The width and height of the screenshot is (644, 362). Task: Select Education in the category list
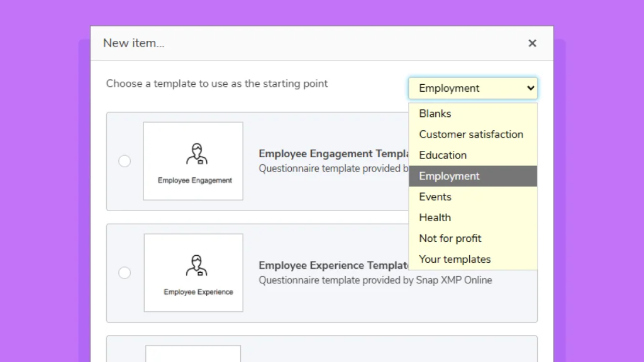click(x=443, y=155)
